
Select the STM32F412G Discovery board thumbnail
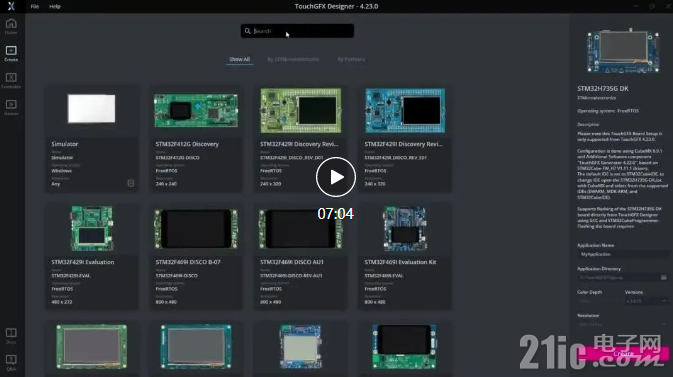click(196, 111)
